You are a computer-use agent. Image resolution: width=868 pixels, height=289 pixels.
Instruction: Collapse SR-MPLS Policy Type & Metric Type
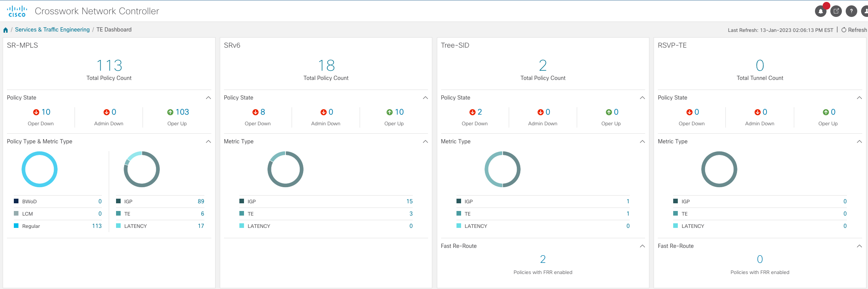pos(208,141)
